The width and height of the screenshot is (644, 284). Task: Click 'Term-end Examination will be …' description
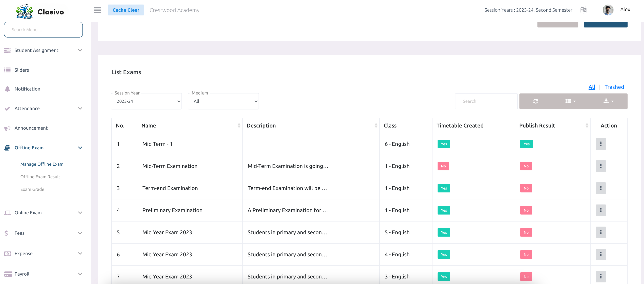point(287,188)
